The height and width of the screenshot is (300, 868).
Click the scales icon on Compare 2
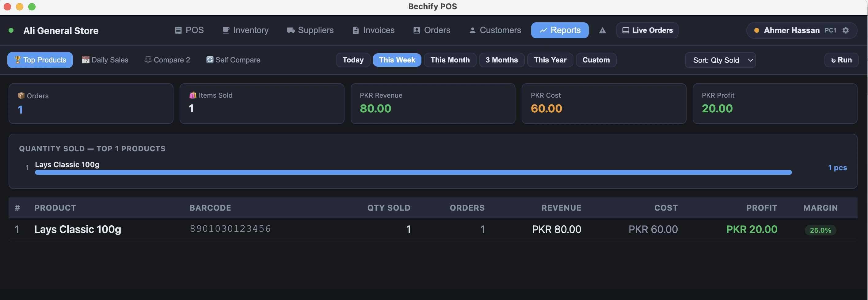[148, 60]
